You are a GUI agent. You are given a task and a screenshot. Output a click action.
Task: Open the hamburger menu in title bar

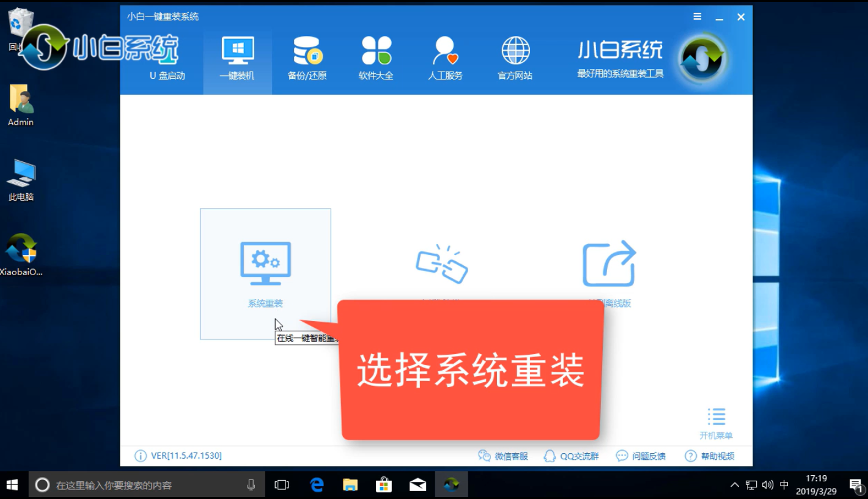(x=697, y=17)
